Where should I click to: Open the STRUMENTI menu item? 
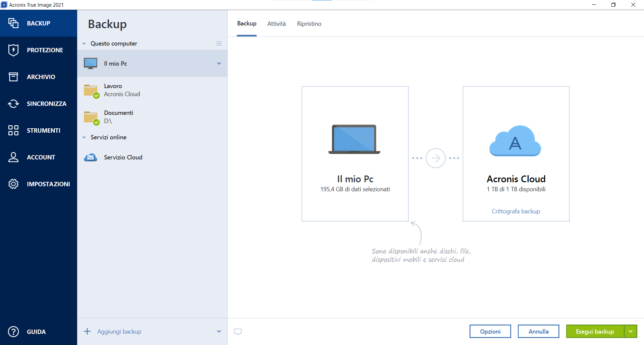39,130
